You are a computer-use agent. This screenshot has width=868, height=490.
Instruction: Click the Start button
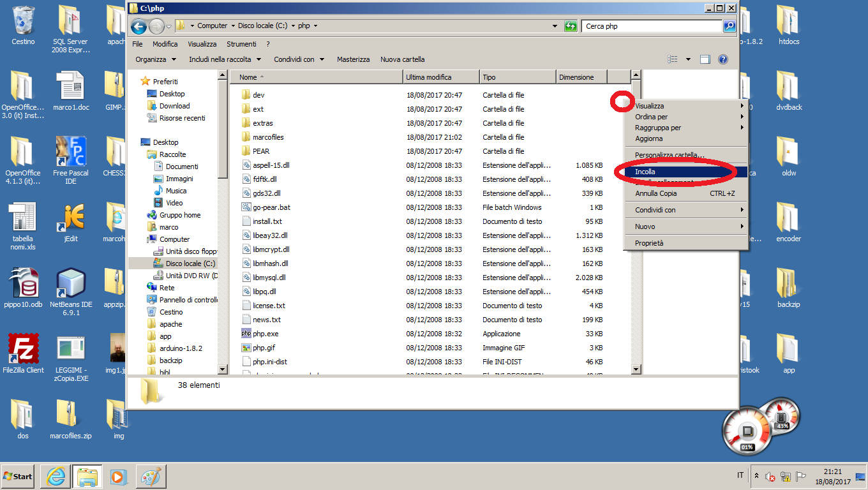(18, 476)
